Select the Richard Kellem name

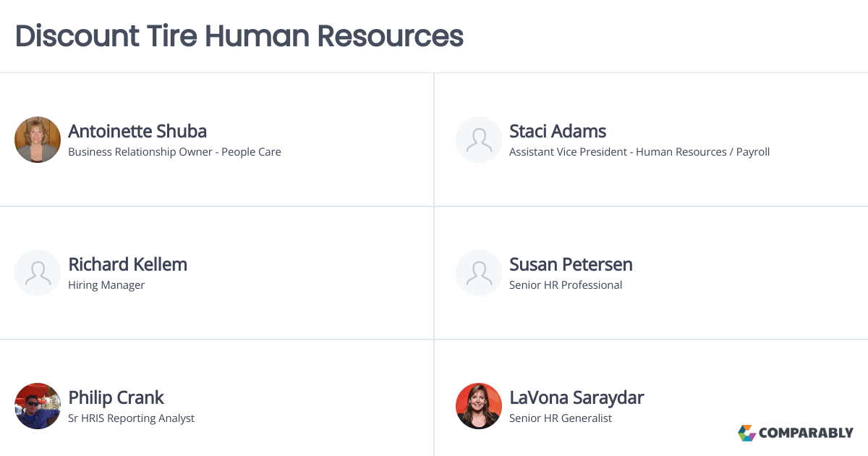128,264
